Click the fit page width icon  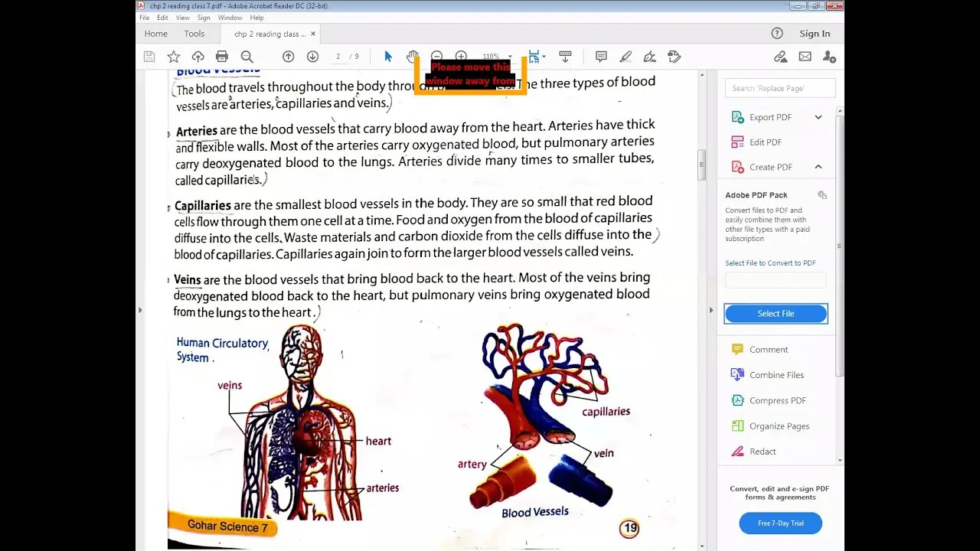click(534, 57)
